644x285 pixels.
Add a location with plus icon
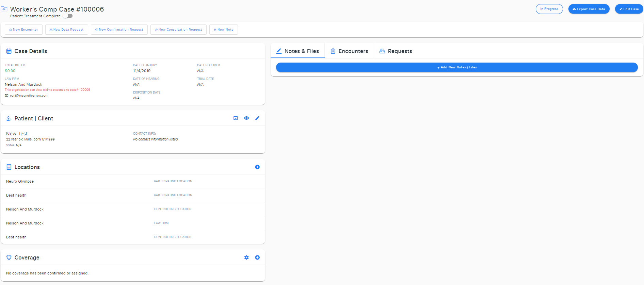(x=257, y=167)
